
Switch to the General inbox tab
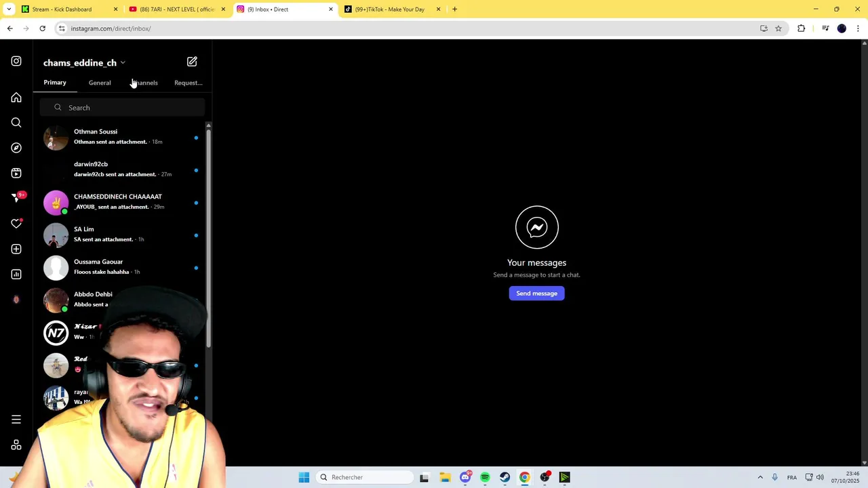click(100, 83)
